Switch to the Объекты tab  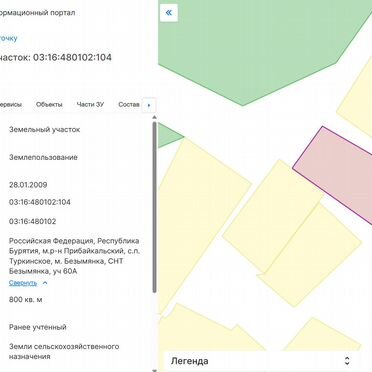coord(49,104)
